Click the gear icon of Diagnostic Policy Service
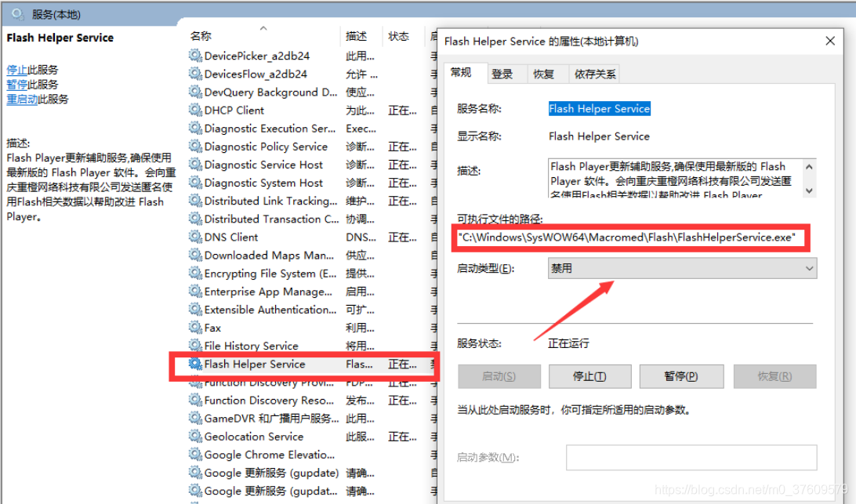This screenshot has width=856, height=504. coord(195,146)
